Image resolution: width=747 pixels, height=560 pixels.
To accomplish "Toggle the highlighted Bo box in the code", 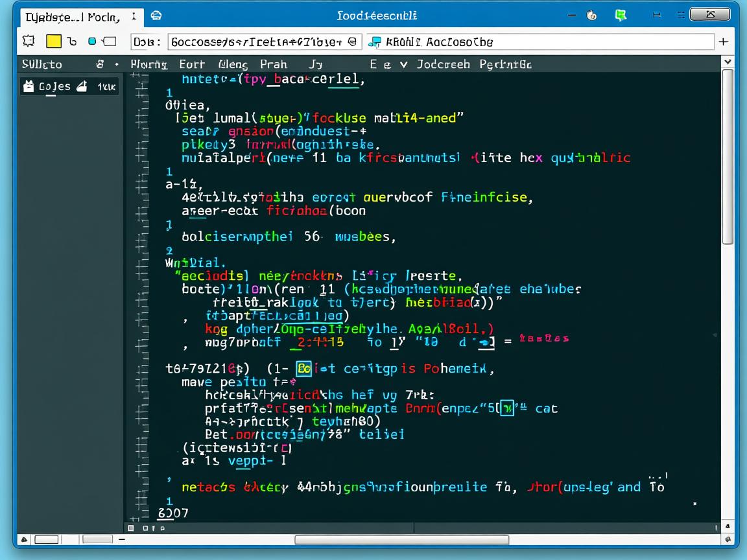I will point(303,369).
